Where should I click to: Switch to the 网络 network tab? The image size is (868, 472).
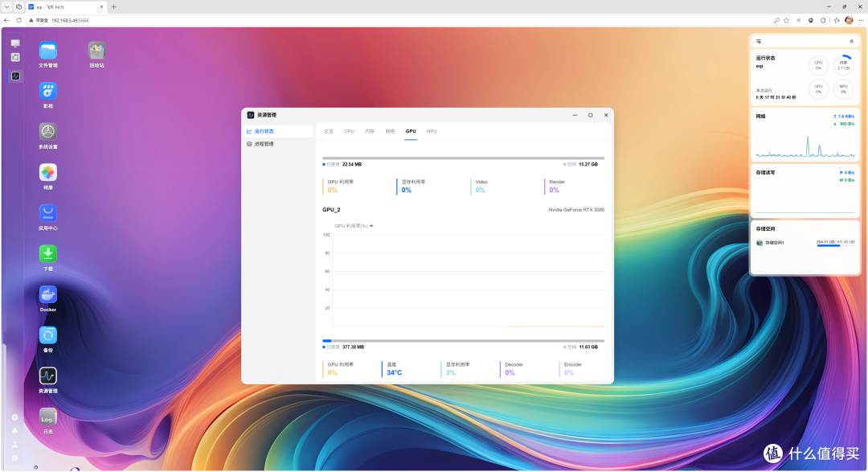[x=390, y=131]
